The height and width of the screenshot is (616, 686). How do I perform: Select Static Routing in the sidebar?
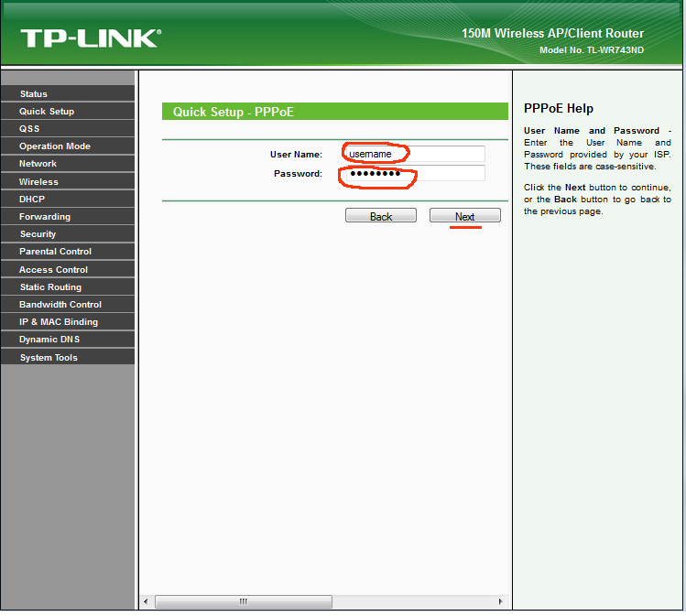tap(68, 286)
